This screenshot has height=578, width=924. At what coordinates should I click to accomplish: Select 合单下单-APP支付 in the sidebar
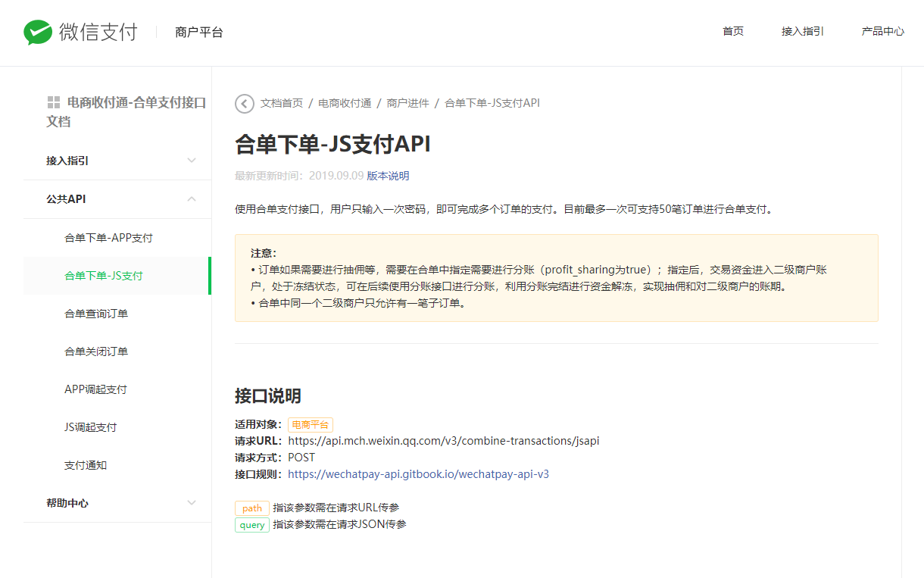109,238
